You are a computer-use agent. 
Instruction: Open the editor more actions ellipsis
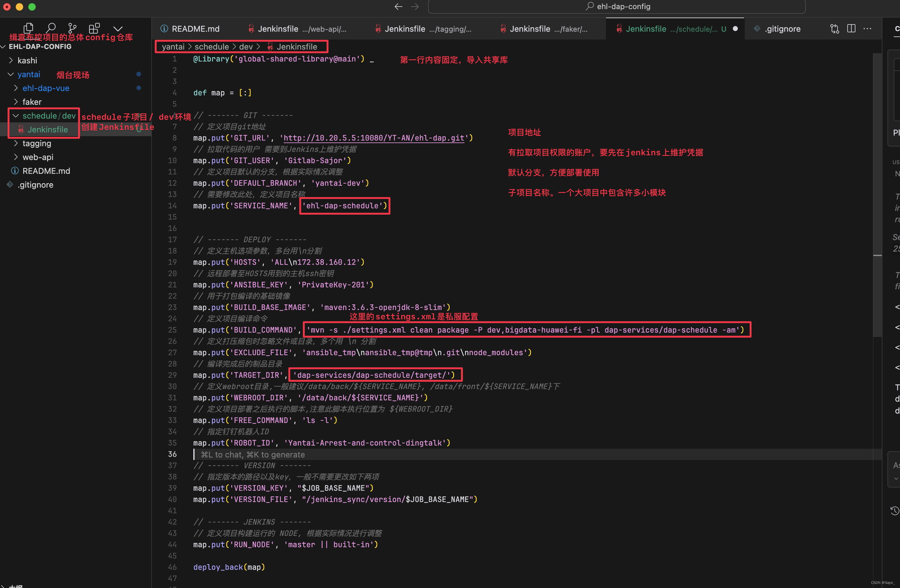point(867,29)
